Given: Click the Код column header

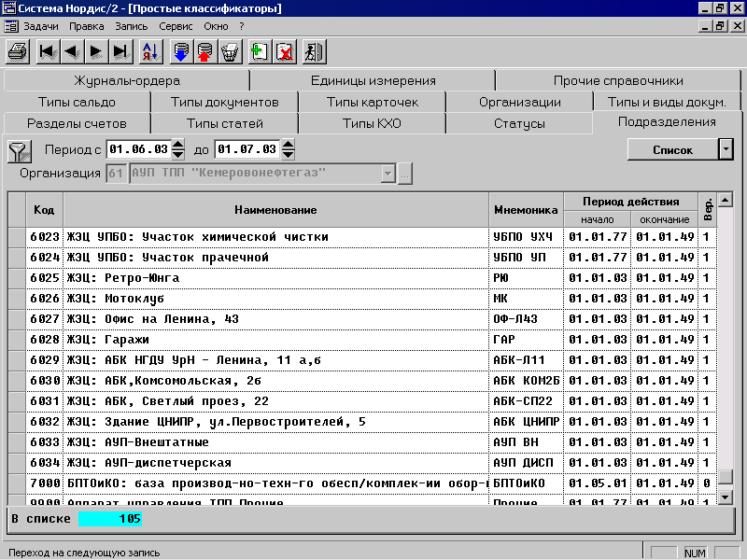Looking at the screenshot, I should [44, 210].
